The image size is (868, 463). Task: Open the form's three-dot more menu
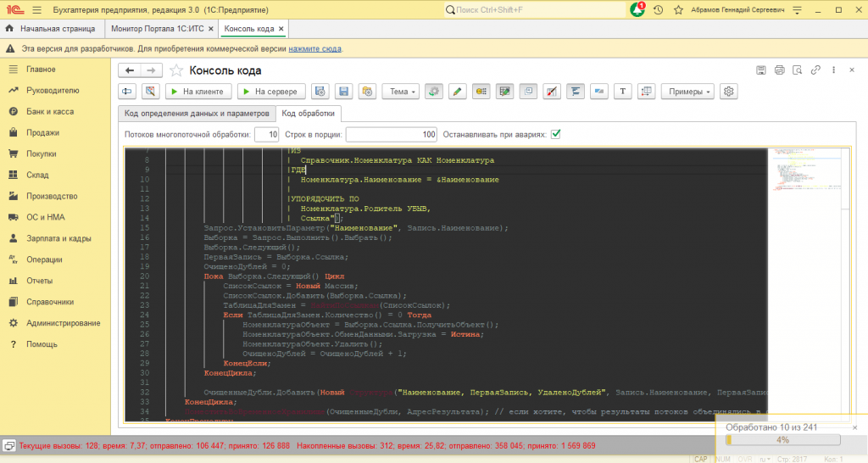click(834, 70)
